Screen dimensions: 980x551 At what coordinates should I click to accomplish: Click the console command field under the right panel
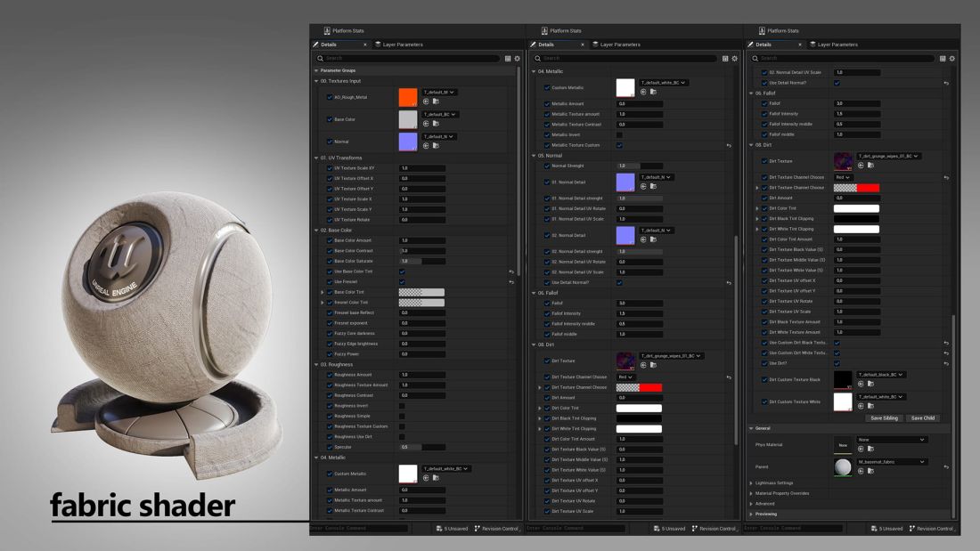(x=793, y=529)
